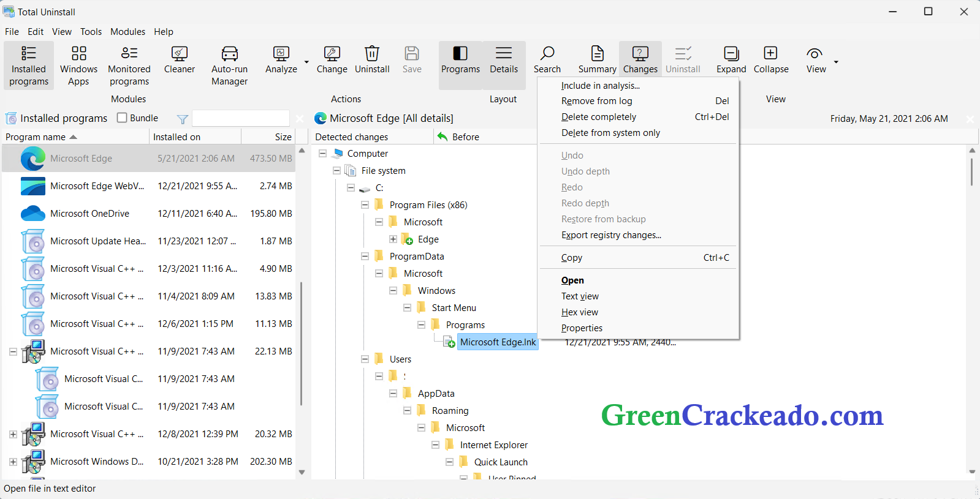This screenshot has height=499, width=980.
Task: Select Microsoft Edge program icon
Action: click(x=33, y=159)
